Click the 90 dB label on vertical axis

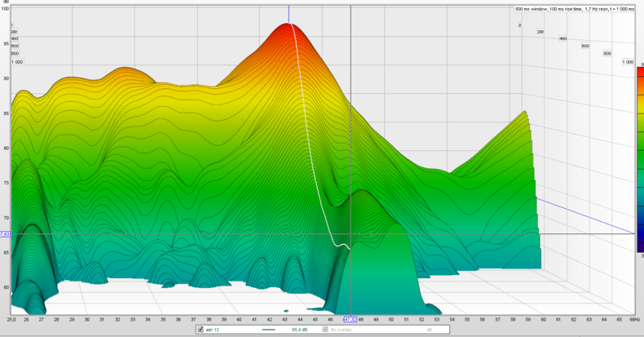[5, 78]
